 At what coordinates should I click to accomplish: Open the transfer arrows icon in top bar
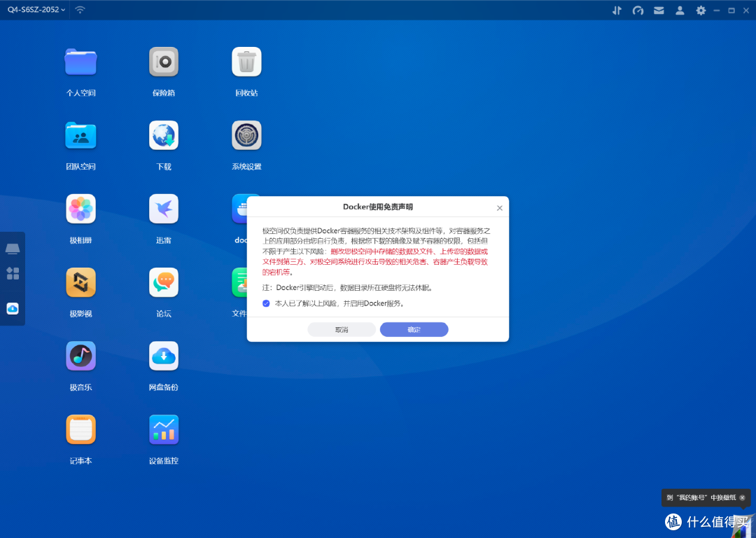point(617,10)
